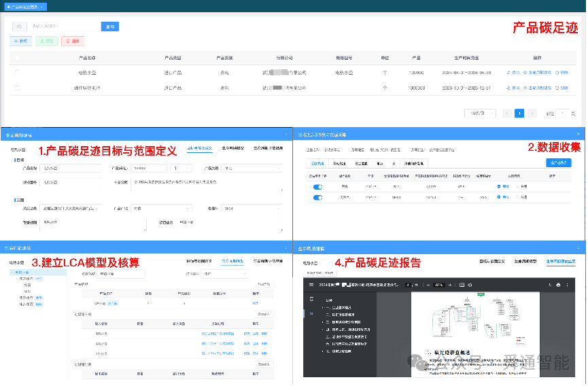Open the PDF viewer more-options menu (three dots)
This screenshot has width=588, height=386.
pos(568,285)
